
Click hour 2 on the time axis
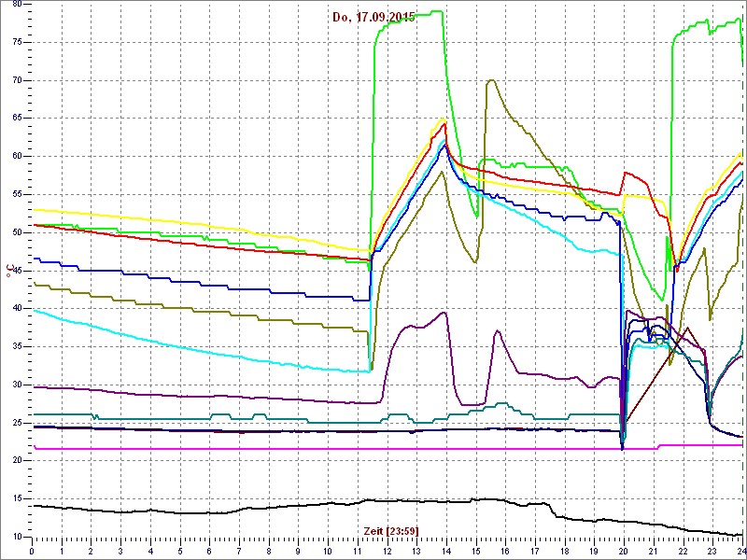(91, 552)
